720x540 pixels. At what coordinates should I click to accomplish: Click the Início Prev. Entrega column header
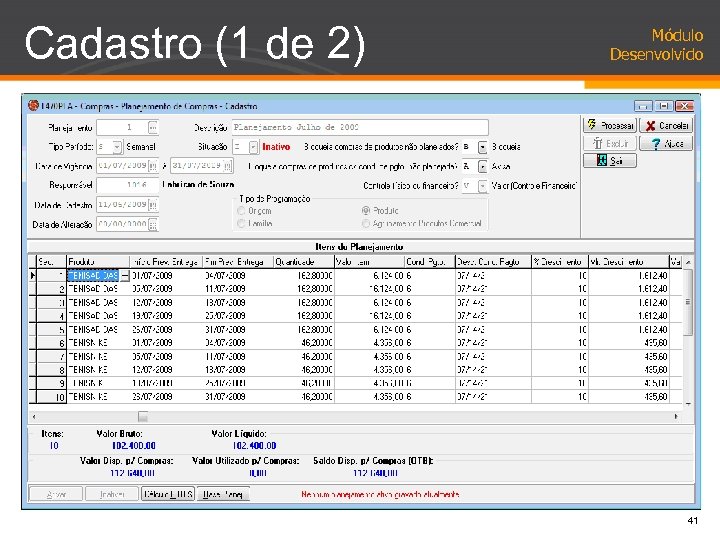point(166,262)
